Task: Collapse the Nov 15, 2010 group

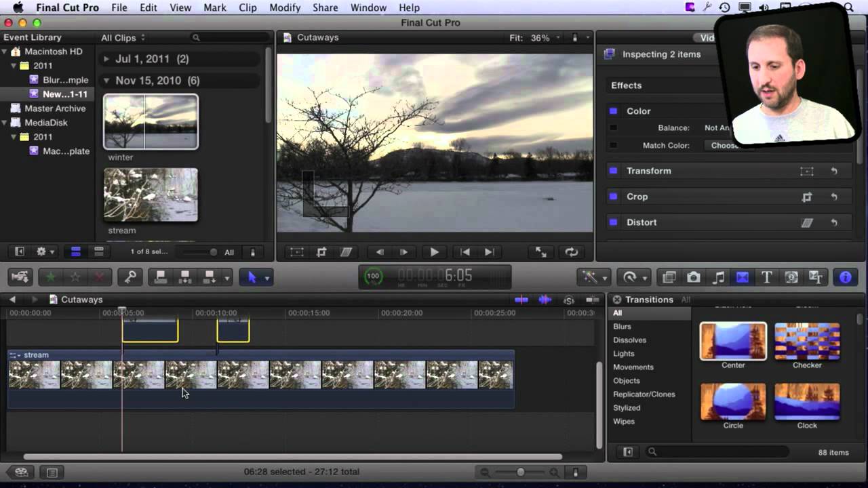Action: pos(106,81)
